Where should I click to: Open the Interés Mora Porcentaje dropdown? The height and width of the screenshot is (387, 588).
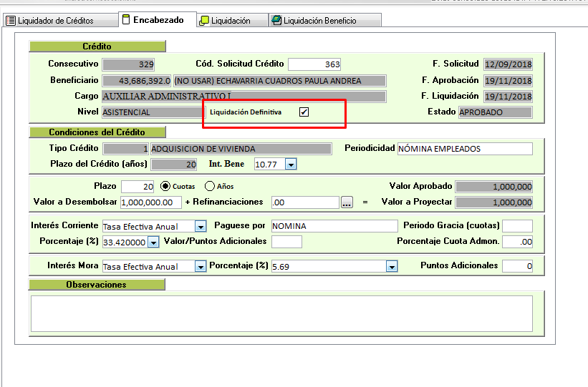click(x=391, y=266)
